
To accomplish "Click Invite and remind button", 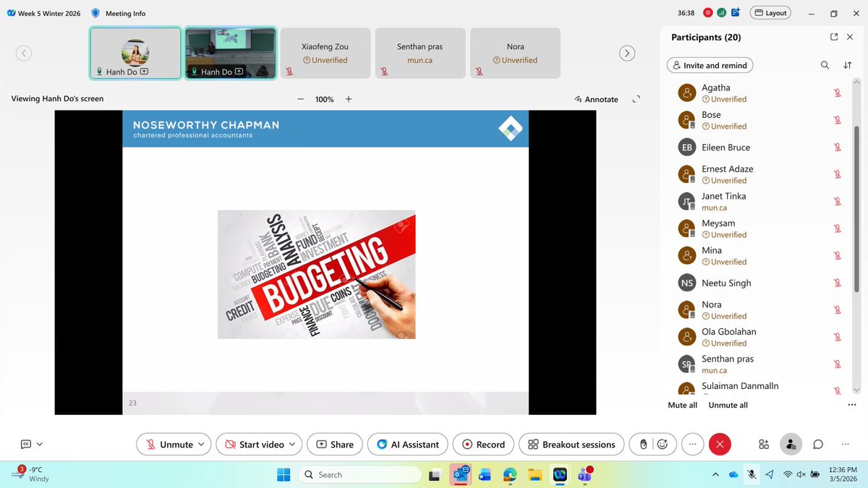I will 710,65.
